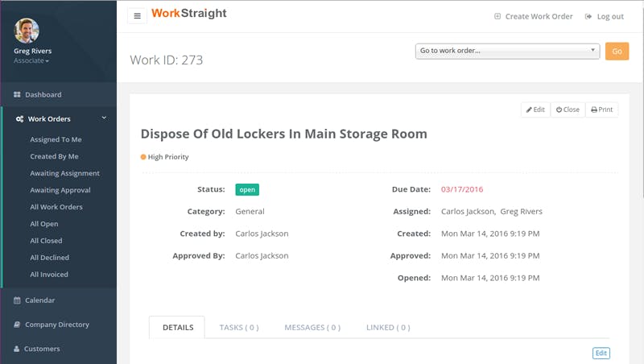Open the Linked tab
This screenshot has width=644, height=364.
[388, 328]
